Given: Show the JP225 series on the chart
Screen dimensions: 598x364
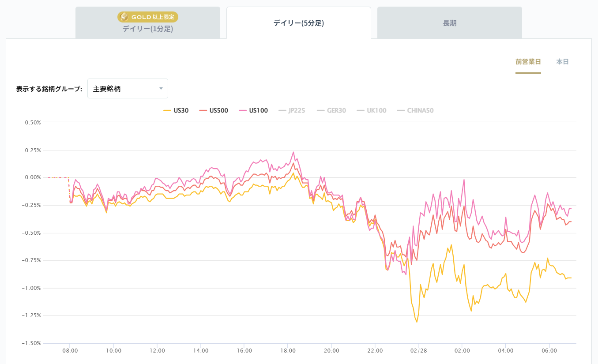Looking at the screenshot, I should (297, 111).
